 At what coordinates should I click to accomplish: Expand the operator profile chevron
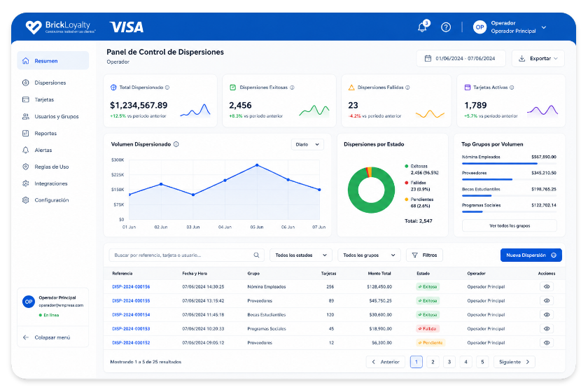point(544,27)
